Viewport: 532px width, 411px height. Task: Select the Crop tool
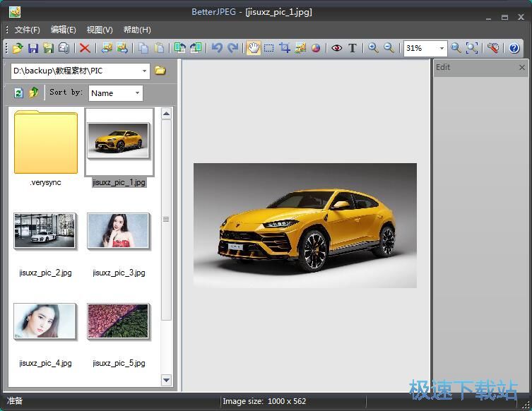(285, 48)
